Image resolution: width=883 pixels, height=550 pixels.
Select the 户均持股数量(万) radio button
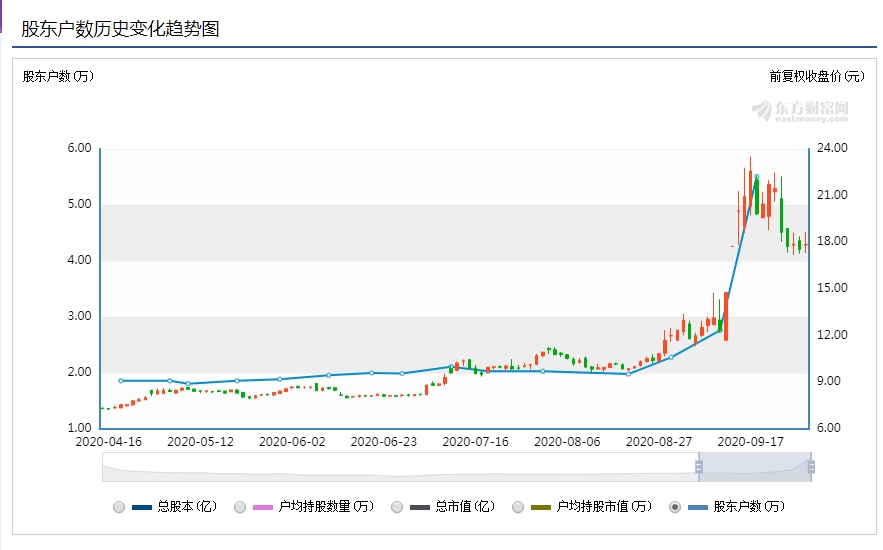[240, 507]
